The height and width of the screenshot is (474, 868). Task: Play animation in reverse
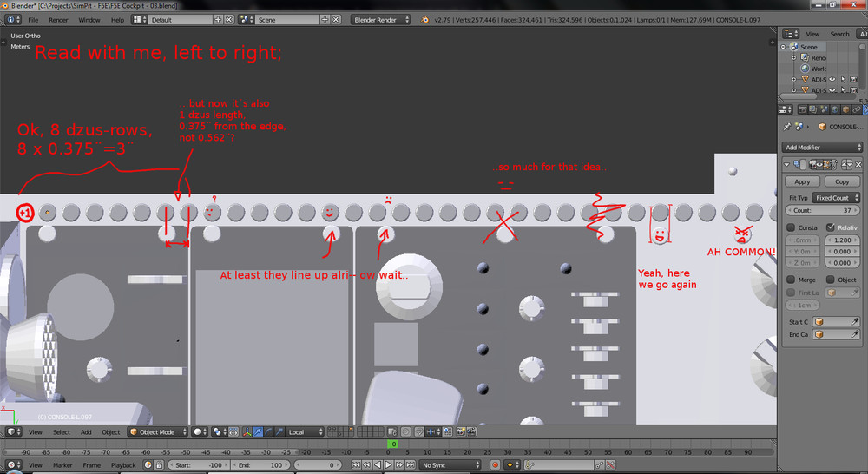point(378,465)
